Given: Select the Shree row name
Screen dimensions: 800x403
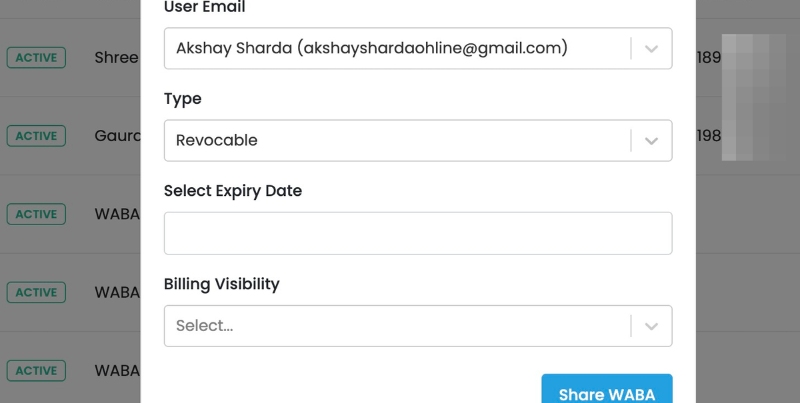Looking at the screenshot, I should click(x=116, y=57).
